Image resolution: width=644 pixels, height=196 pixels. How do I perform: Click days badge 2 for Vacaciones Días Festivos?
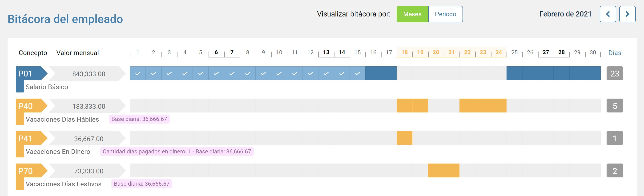click(x=615, y=171)
